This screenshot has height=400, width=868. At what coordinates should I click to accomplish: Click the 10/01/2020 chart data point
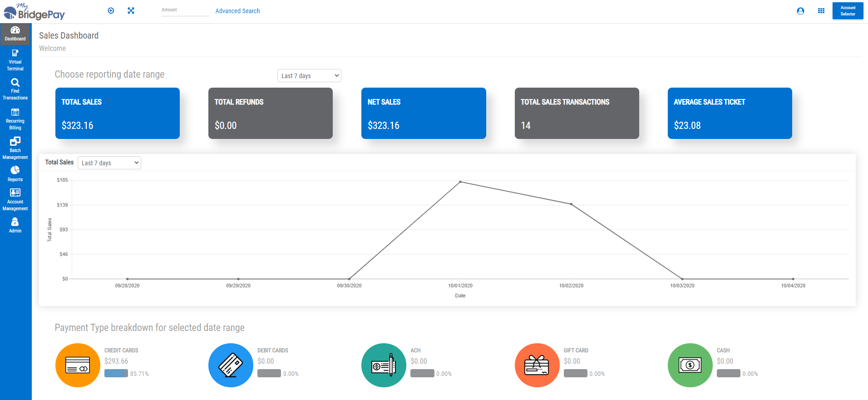point(460,182)
